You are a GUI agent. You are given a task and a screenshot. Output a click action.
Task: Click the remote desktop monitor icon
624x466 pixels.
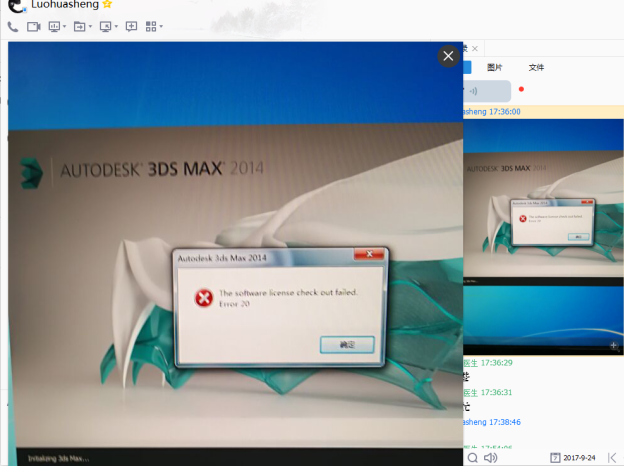coord(105,27)
